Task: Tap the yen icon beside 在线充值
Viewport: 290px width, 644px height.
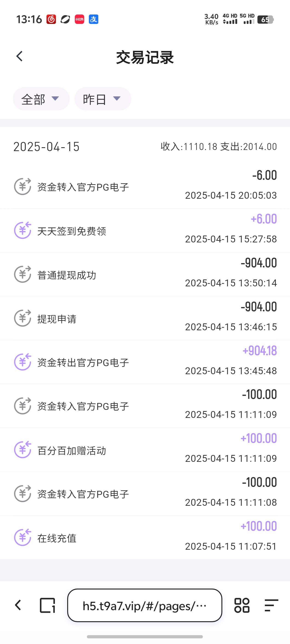Action: tap(23, 537)
